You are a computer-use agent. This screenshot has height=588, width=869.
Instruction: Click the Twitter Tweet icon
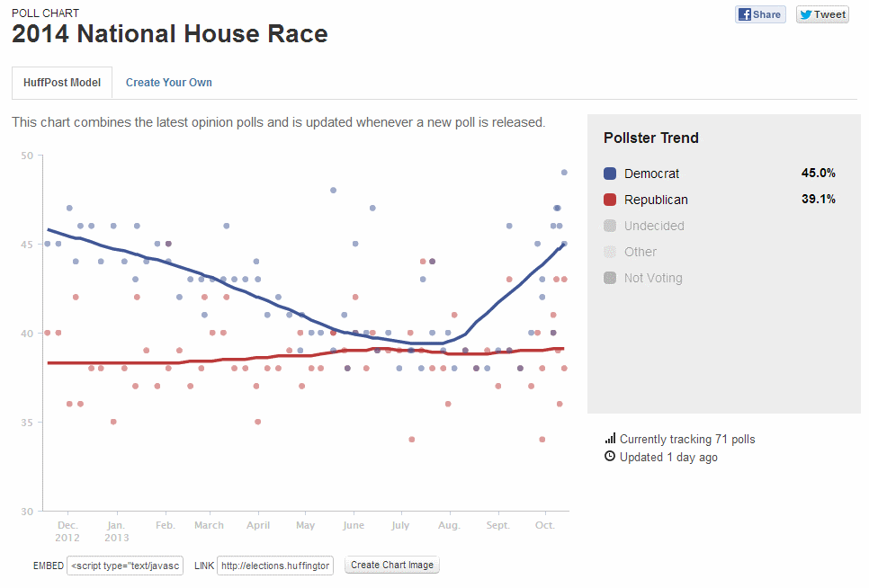pyautogui.click(x=821, y=14)
